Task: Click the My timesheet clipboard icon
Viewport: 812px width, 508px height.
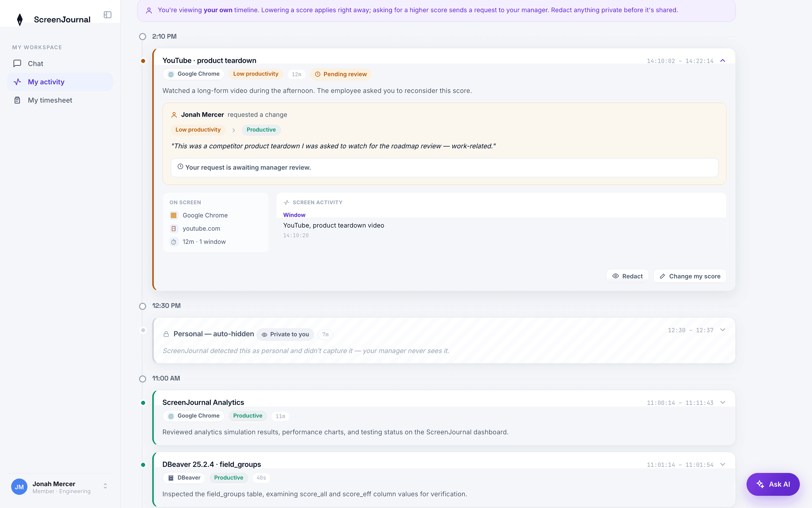Action: (x=17, y=100)
